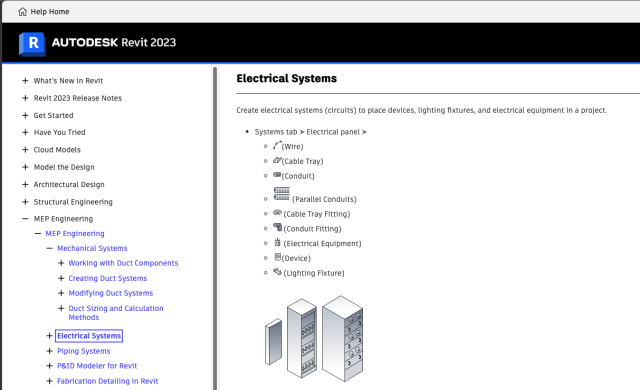Image resolution: width=640 pixels, height=390 pixels.
Task: Select the Electrical Systems tree link
Action: [89, 336]
